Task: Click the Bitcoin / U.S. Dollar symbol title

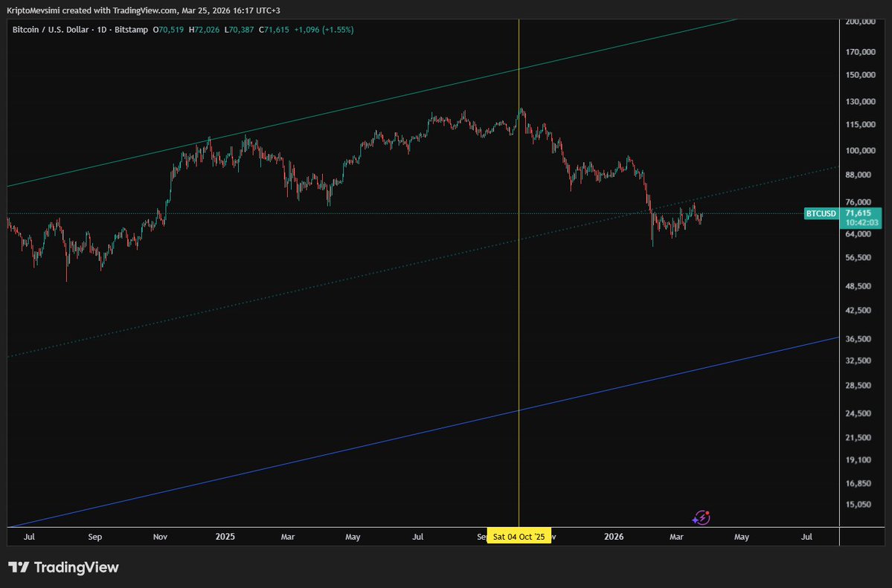Action: (x=52, y=30)
